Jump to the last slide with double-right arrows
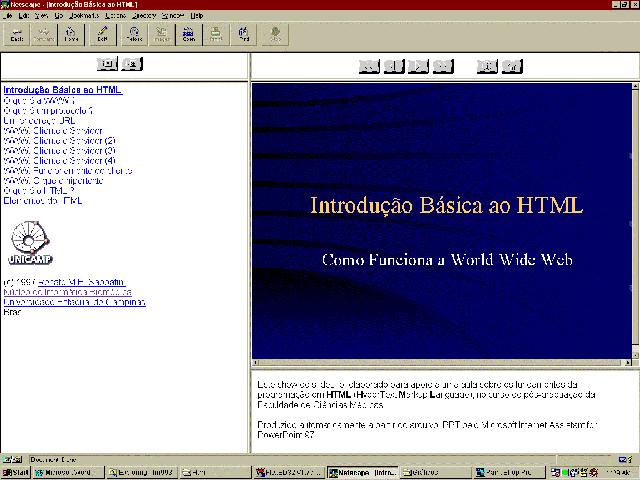This screenshot has width=640, height=480. 443,67
